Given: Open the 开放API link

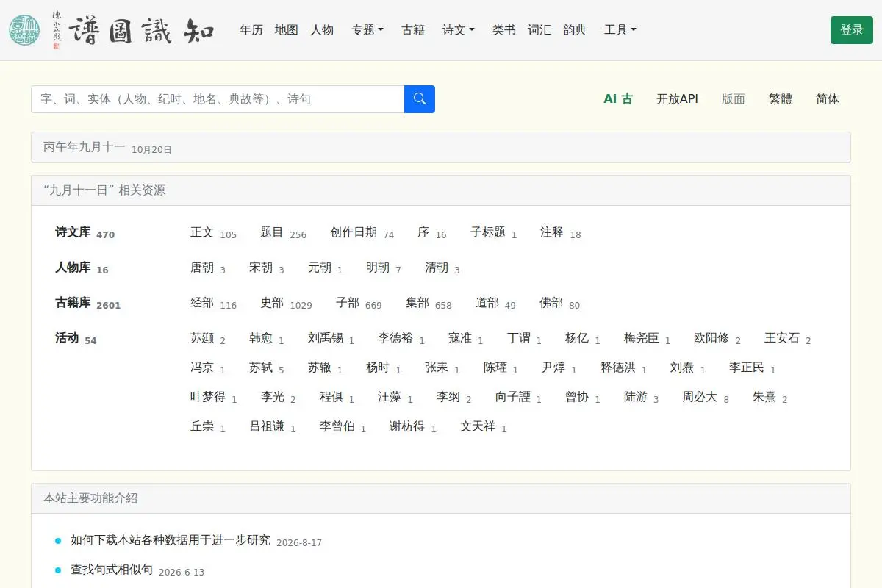Looking at the screenshot, I should point(677,99).
